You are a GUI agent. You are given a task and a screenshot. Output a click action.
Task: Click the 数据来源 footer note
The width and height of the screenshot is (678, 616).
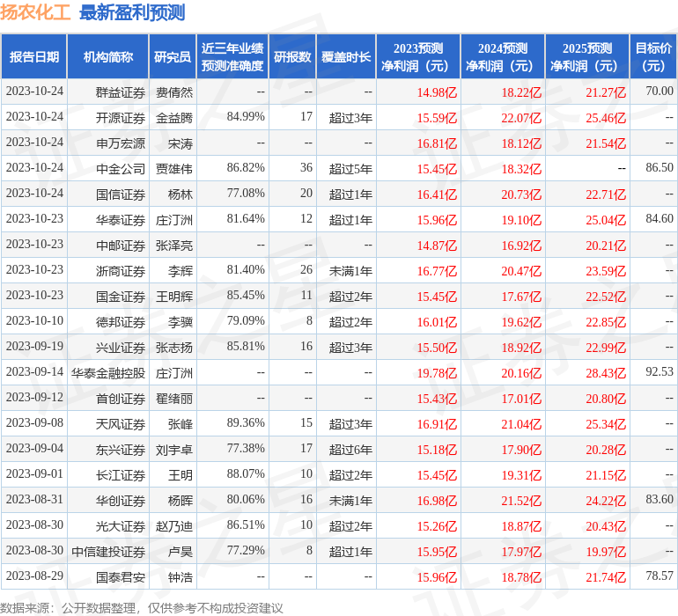pyautogui.click(x=142, y=608)
